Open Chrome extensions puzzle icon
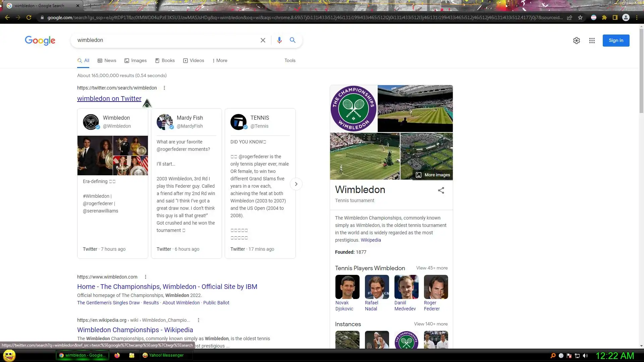The height and width of the screenshot is (362, 644). (604, 17)
